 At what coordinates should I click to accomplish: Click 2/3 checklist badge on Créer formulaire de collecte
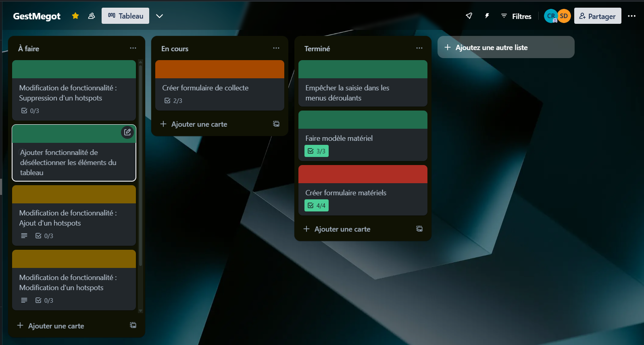(173, 100)
